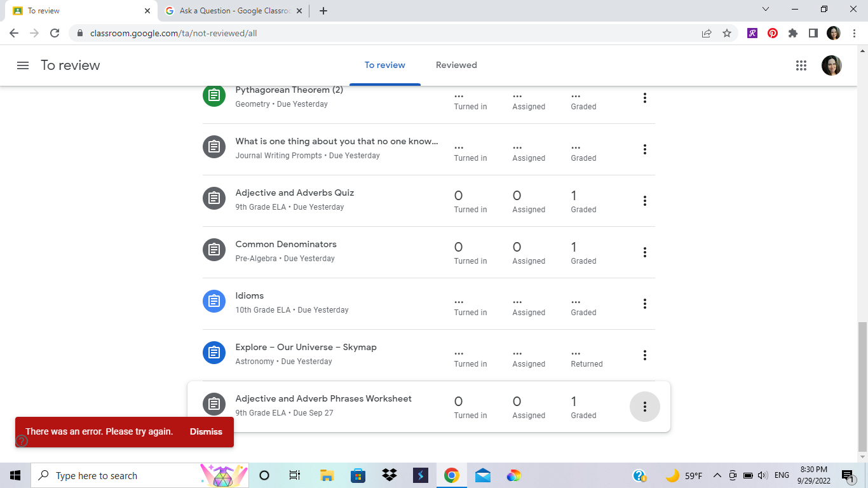Open the main hamburger menu
Image resolution: width=868 pixels, height=488 pixels.
coord(23,65)
